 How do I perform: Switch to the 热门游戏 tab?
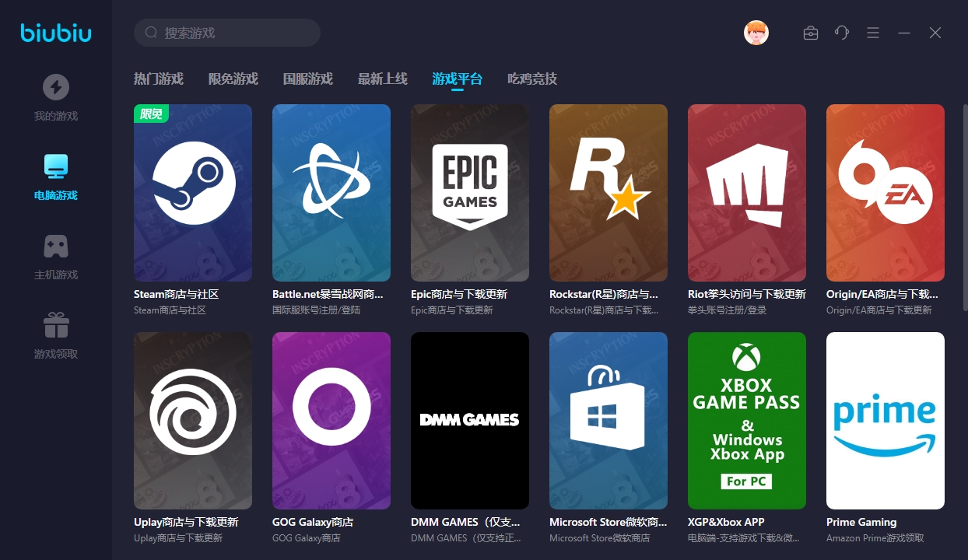coord(158,79)
